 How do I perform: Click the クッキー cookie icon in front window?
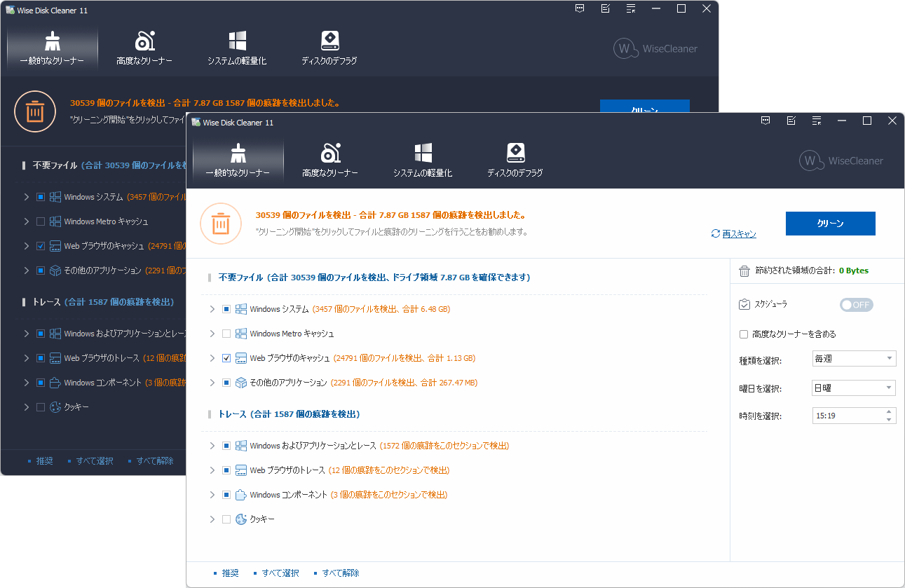[241, 519]
